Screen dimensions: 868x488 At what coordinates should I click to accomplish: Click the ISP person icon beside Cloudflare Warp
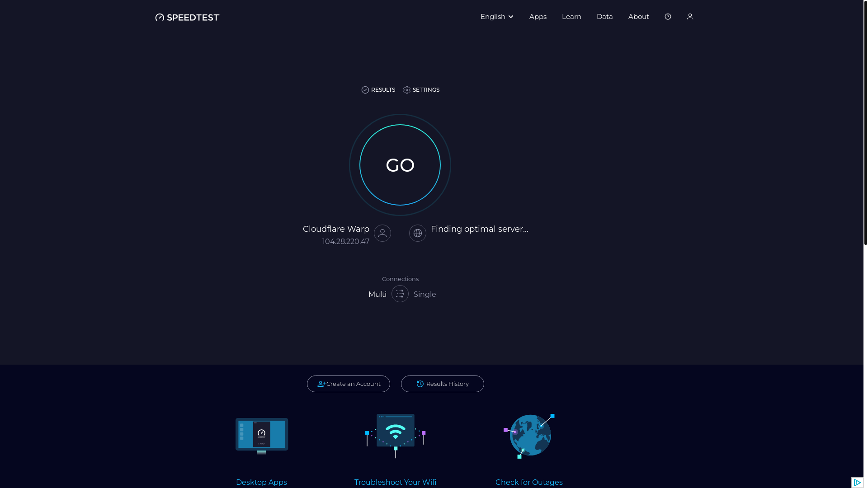382,233
